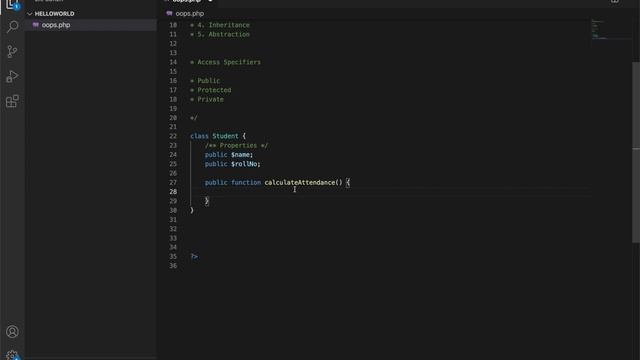Image resolution: width=640 pixels, height=360 pixels.
Task: Collapse the HELLOWORLD folder section
Action: tap(29, 14)
